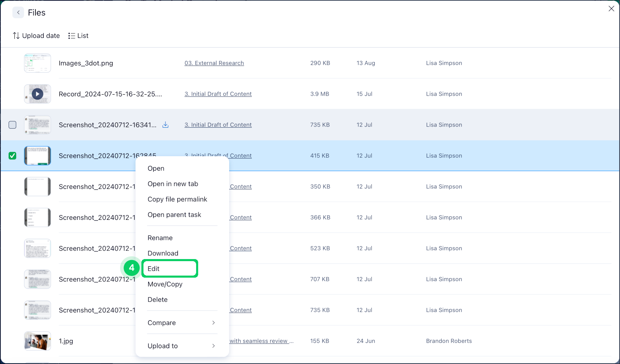Choose 'Copy file permalink' in the context menu
Screen dimensions: 620x364
click(177, 199)
